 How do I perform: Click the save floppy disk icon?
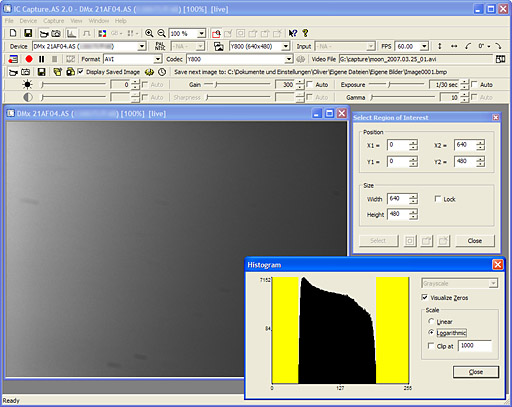pos(28,33)
